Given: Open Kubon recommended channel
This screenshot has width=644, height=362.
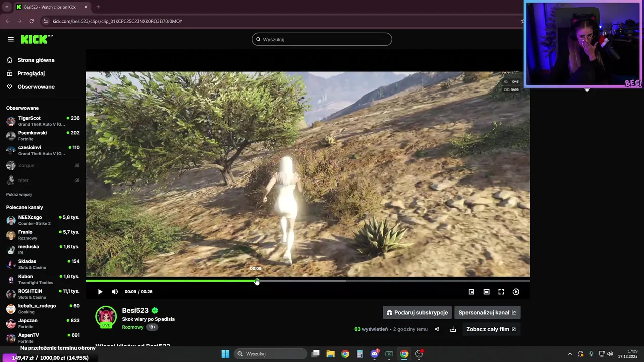Looking at the screenshot, I should pyautogui.click(x=42, y=279).
